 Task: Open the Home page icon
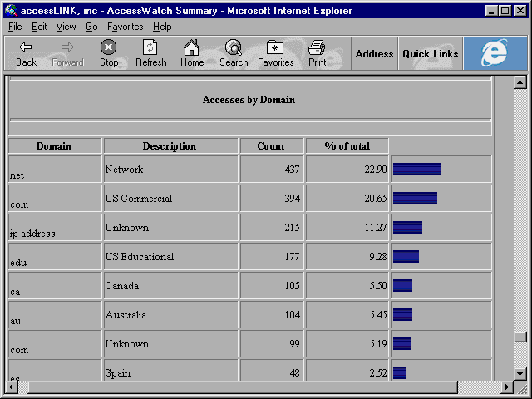[x=192, y=47]
